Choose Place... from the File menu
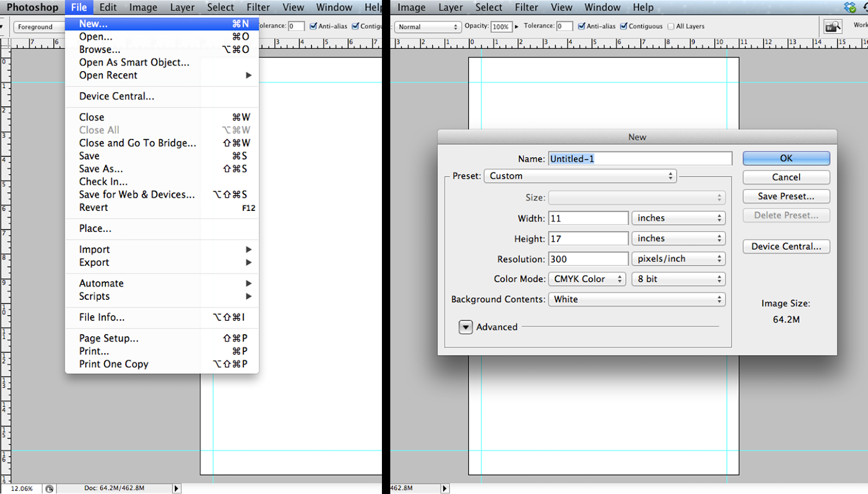This screenshot has width=868, height=494. 162,228
